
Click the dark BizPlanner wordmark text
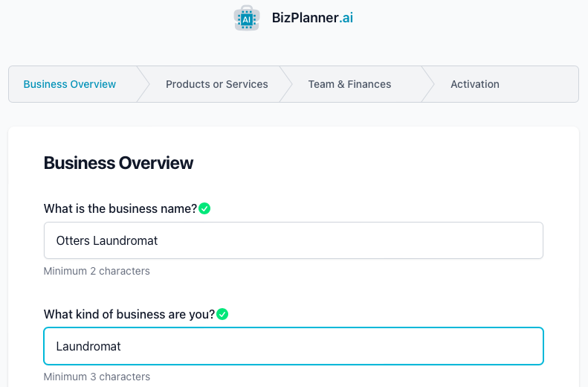(x=305, y=18)
